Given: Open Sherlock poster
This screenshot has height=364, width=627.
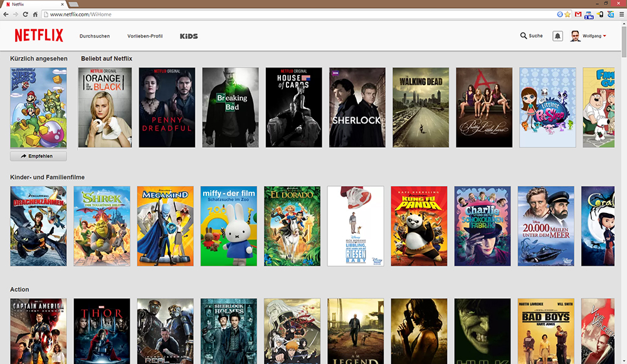Looking at the screenshot, I should (x=357, y=108).
